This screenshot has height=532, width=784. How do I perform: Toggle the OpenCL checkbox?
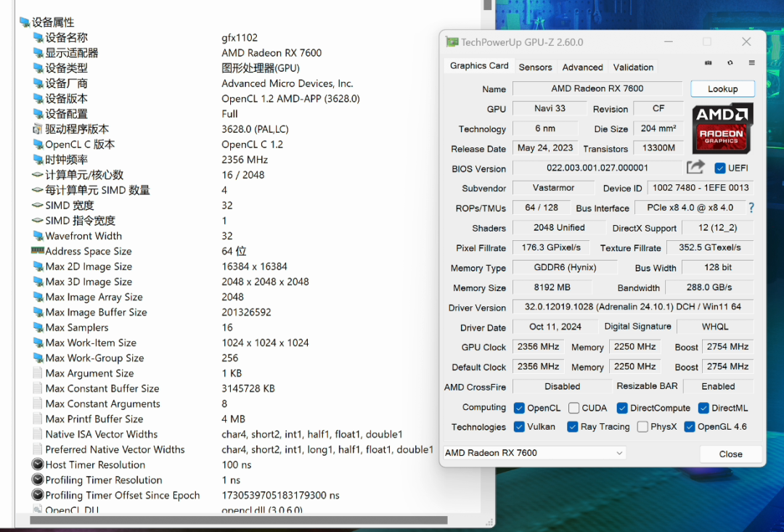519,408
